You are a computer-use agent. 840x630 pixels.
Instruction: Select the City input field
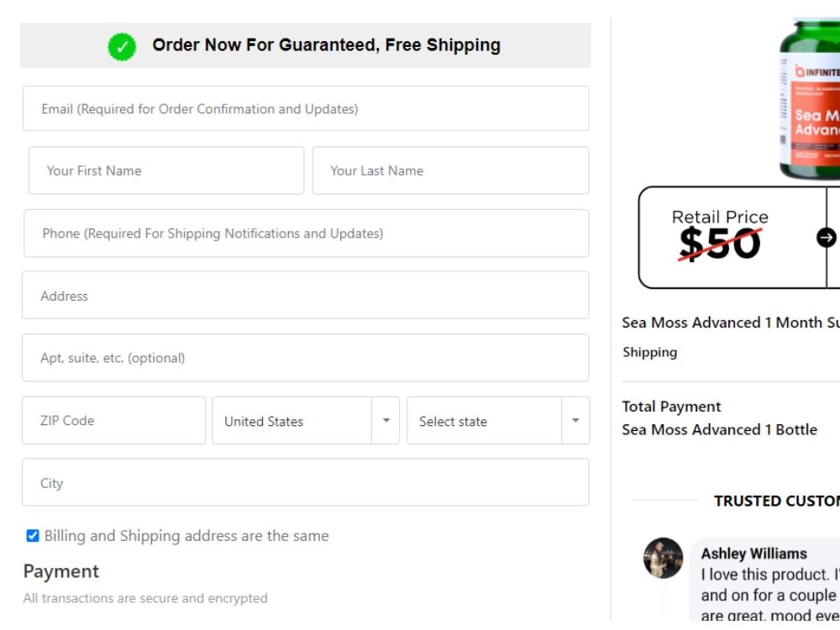coord(304,483)
